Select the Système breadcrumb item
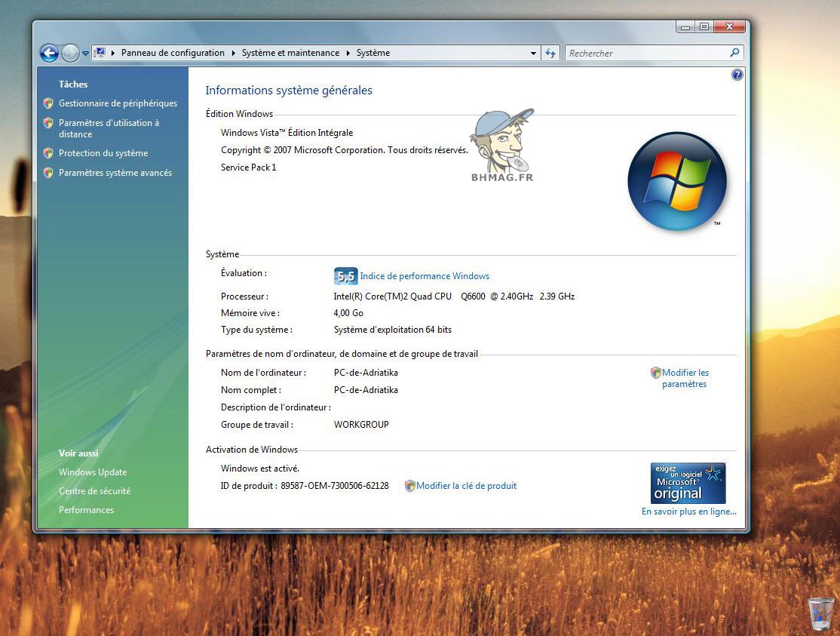The image size is (840, 636). [372, 53]
